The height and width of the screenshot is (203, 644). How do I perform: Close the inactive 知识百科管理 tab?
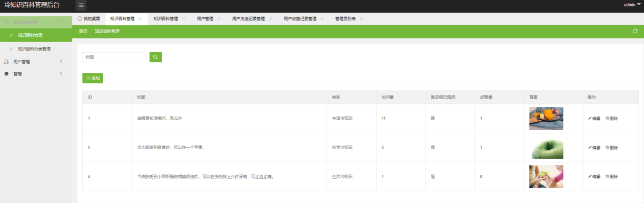click(x=184, y=19)
